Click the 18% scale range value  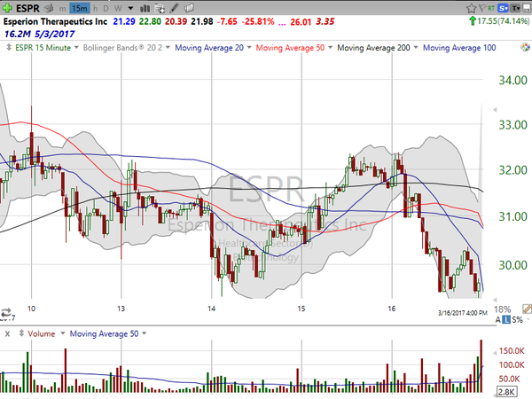tap(503, 309)
